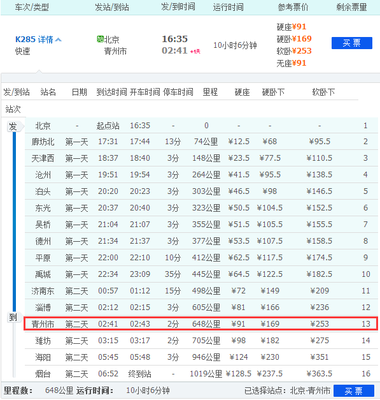Select the 沧州 station row
The height and width of the screenshot is (400, 380).
[202, 175]
